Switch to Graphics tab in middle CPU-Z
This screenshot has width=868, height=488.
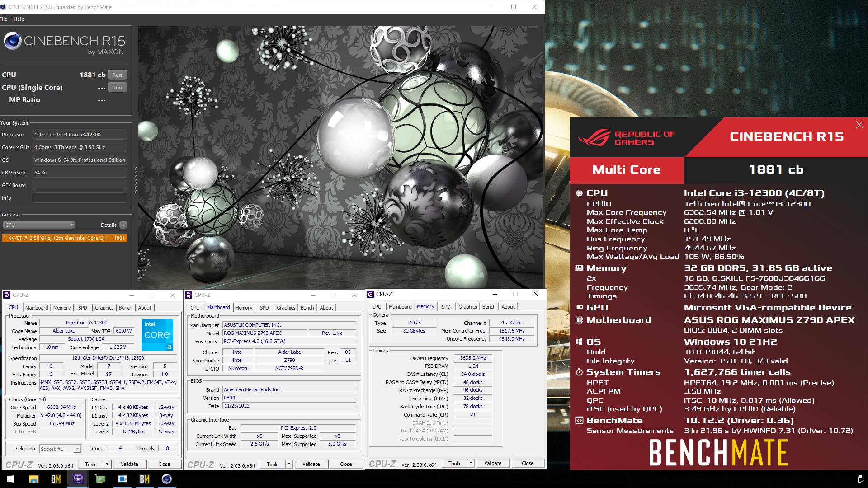point(286,308)
